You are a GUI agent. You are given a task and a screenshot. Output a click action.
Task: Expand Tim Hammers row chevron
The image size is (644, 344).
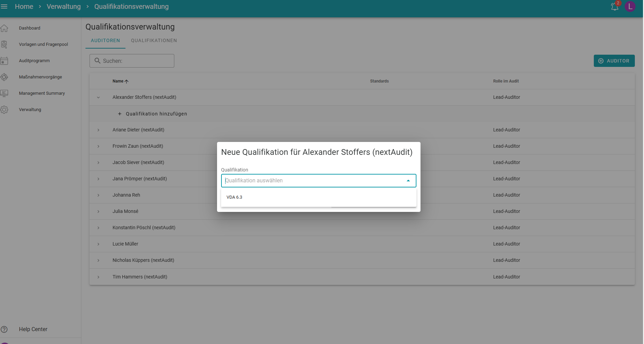[x=98, y=277]
